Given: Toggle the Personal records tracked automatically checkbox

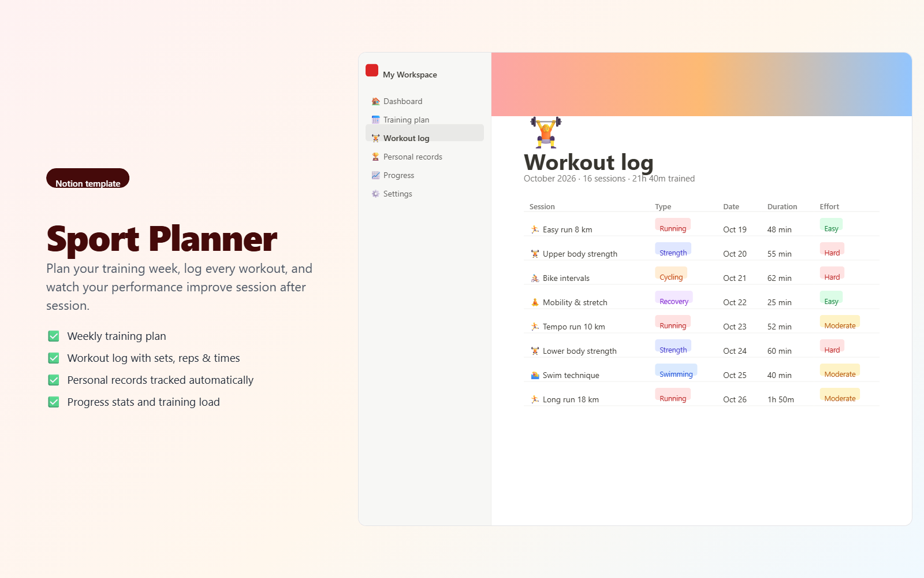Looking at the screenshot, I should [54, 380].
